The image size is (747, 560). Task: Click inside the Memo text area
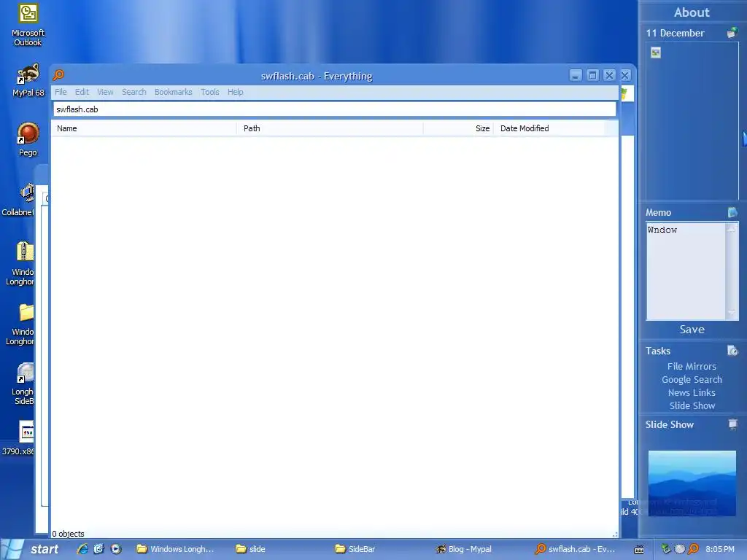(686, 271)
